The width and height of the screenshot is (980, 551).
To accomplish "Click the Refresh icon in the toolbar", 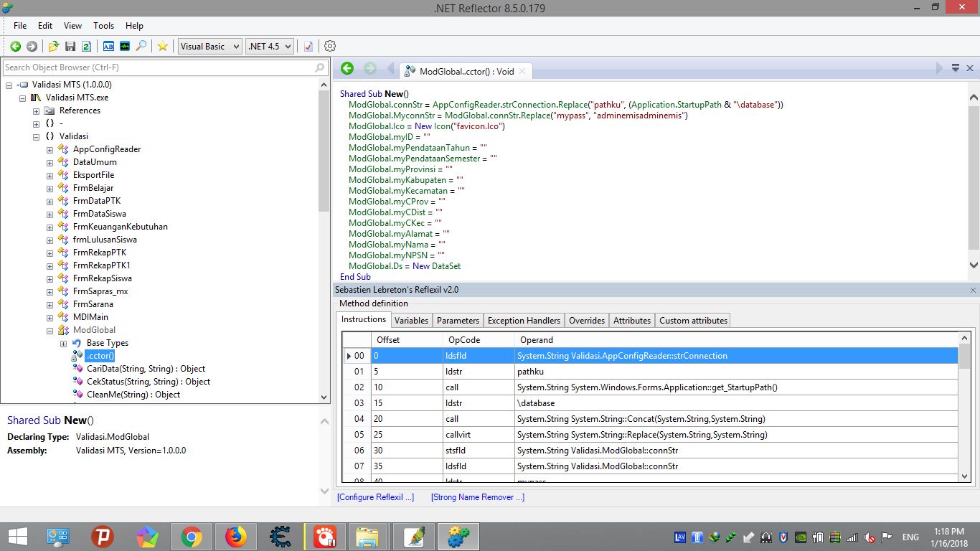I will (x=86, y=46).
